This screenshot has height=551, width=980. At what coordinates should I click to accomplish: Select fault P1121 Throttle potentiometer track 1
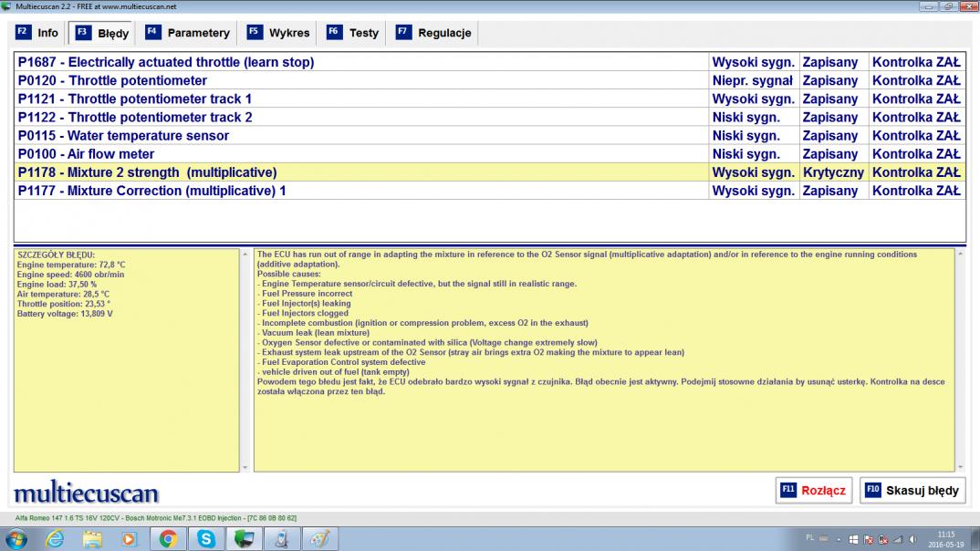click(x=490, y=99)
